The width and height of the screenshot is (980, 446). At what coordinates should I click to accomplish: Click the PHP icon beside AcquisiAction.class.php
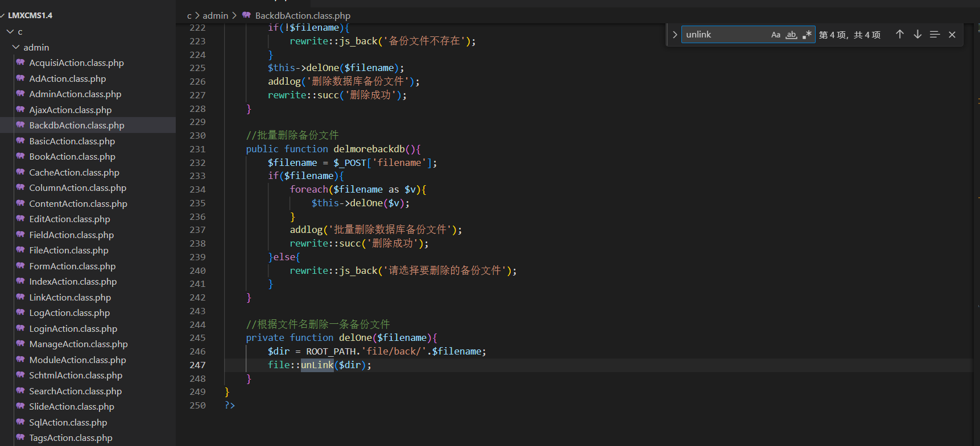(20, 62)
